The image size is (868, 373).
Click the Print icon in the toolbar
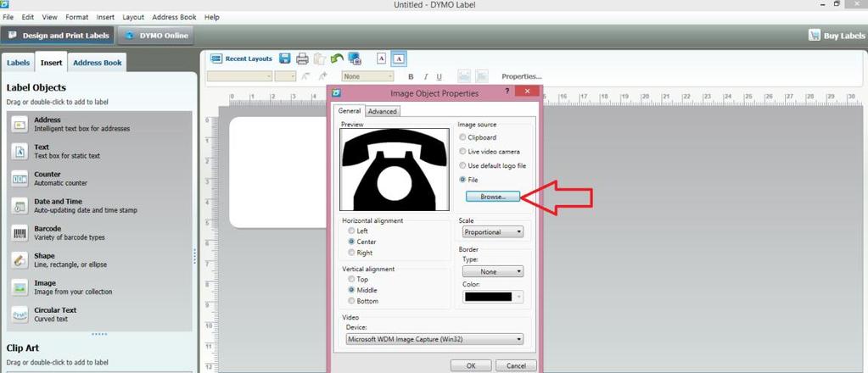click(302, 58)
